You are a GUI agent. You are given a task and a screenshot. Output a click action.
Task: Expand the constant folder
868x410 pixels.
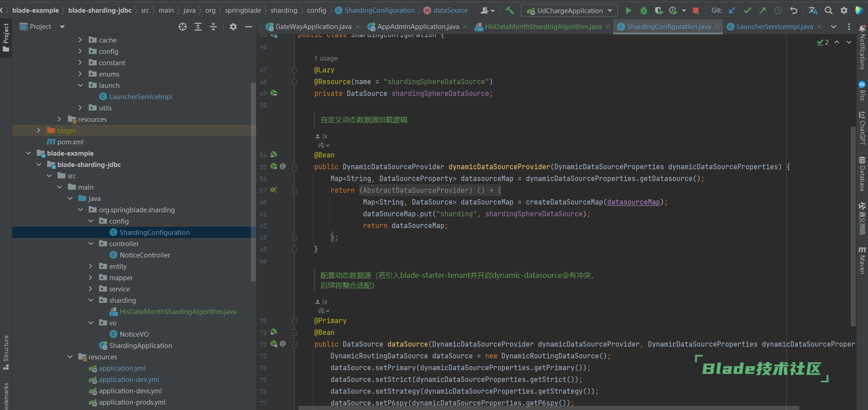click(x=80, y=62)
